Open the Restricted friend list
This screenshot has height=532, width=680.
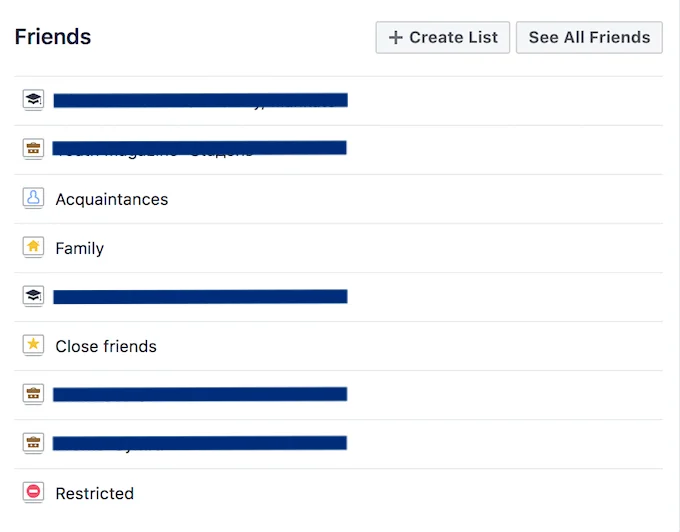[95, 493]
